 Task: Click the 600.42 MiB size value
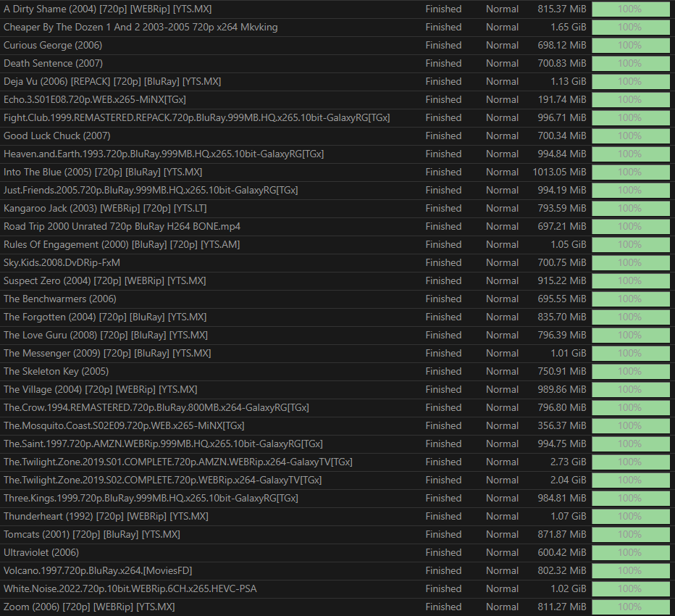tap(562, 552)
